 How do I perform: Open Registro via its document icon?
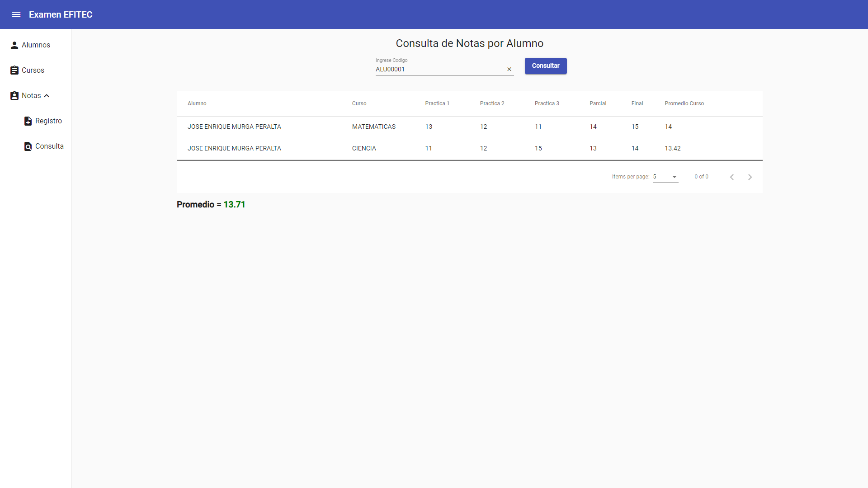click(28, 121)
